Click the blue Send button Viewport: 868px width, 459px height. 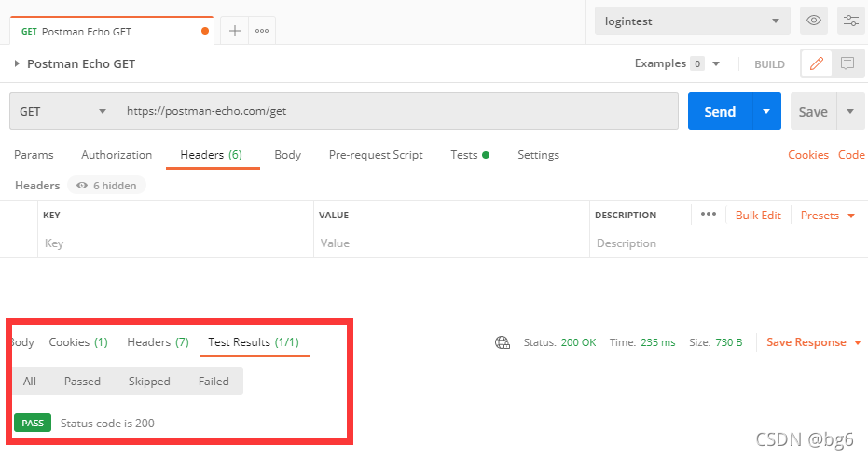pyautogui.click(x=720, y=111)
